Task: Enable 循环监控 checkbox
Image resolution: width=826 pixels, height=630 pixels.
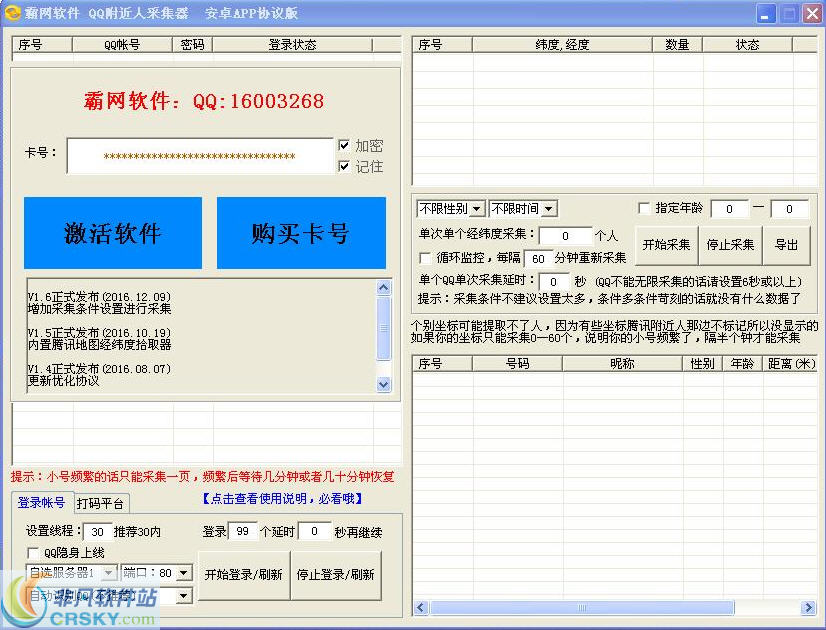Action: click(x=425, y=258)
